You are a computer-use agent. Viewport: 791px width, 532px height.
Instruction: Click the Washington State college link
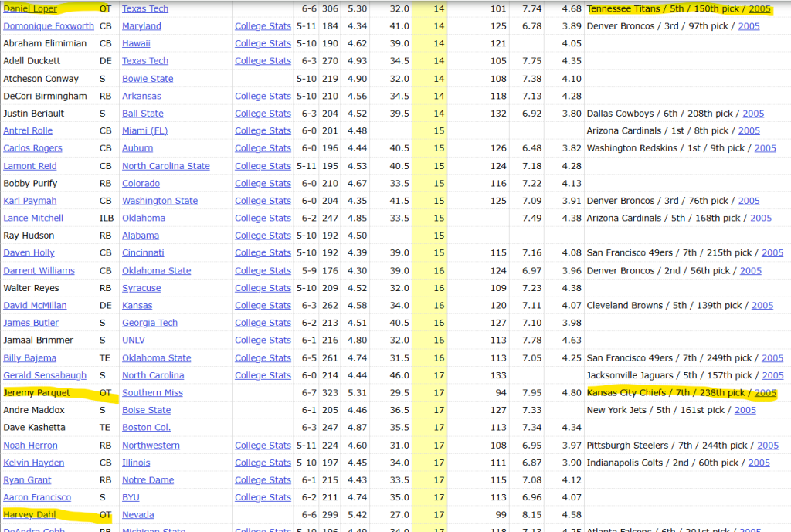pyautogui.click(x=160, y=201)
